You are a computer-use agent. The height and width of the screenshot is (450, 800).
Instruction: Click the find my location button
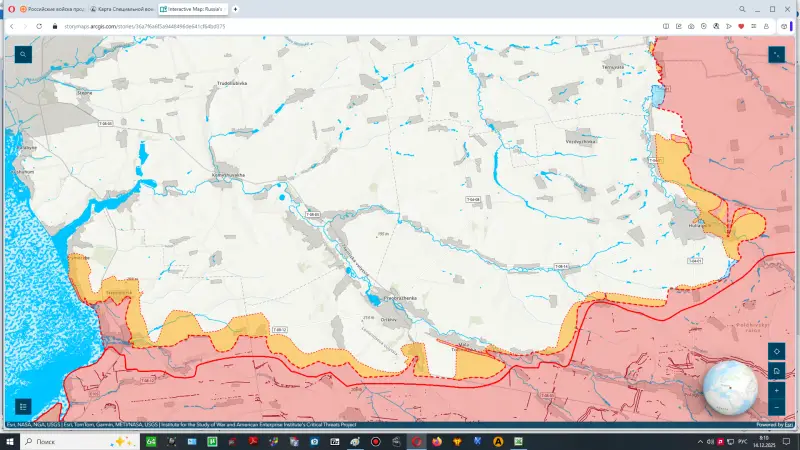777,352
